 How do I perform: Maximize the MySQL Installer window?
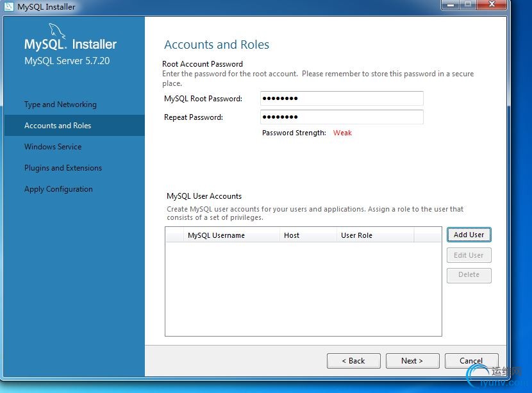(x=468, y=4)
